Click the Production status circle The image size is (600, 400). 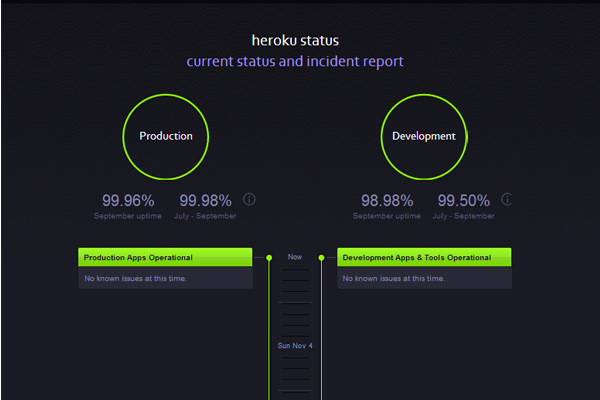pos(166,137)
